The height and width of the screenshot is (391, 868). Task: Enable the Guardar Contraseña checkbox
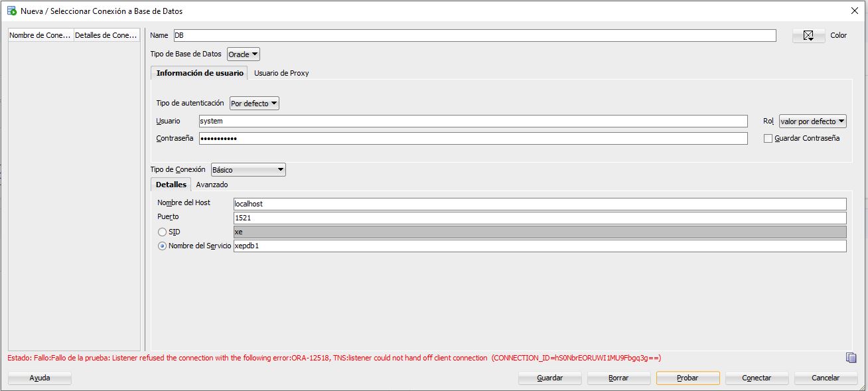768,138
